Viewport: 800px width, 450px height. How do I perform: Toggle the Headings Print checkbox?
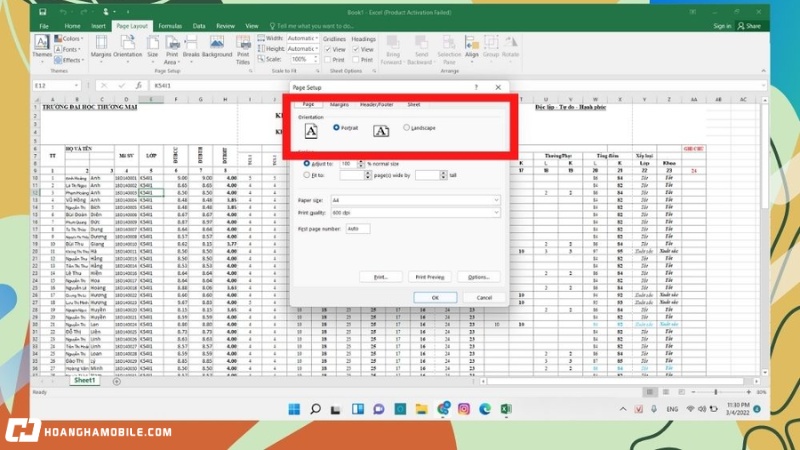click(356, 60)
